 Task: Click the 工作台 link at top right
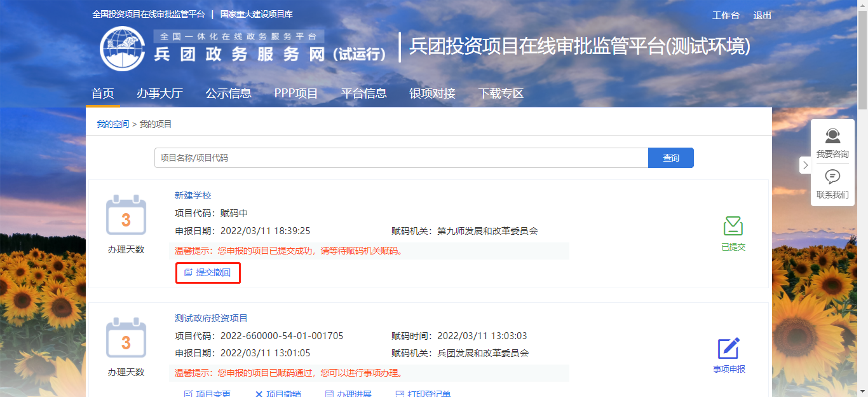coord(726,15)
